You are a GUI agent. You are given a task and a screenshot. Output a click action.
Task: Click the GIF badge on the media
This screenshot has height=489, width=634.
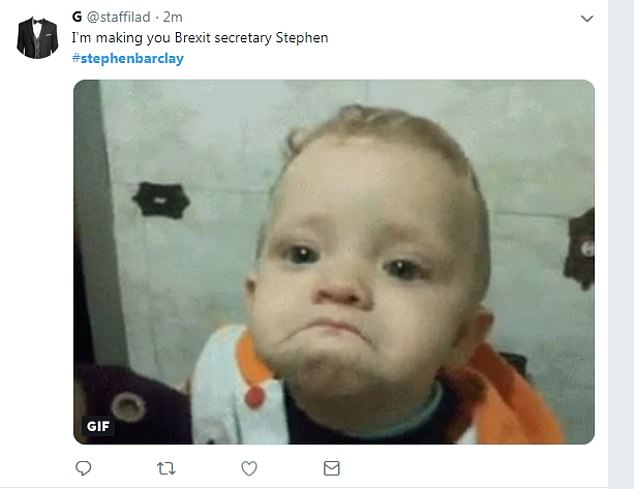(98, 426)
